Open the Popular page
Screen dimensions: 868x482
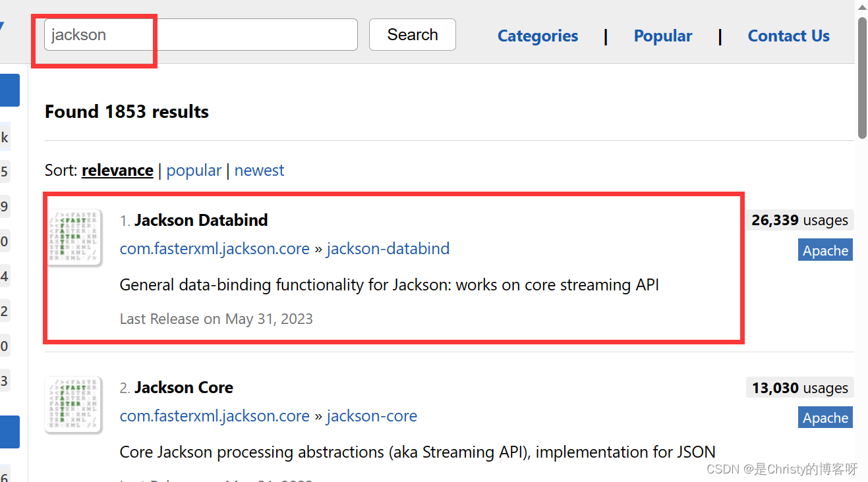[x=663, y=36]
